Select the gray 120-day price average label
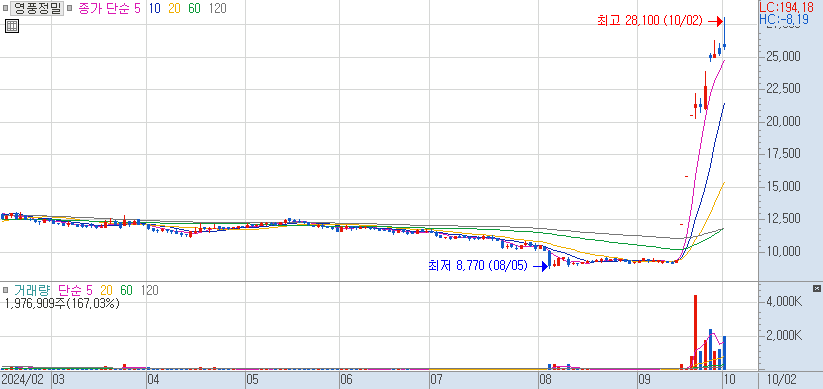This screenshot has width=823, height=389. coord(217,8)
